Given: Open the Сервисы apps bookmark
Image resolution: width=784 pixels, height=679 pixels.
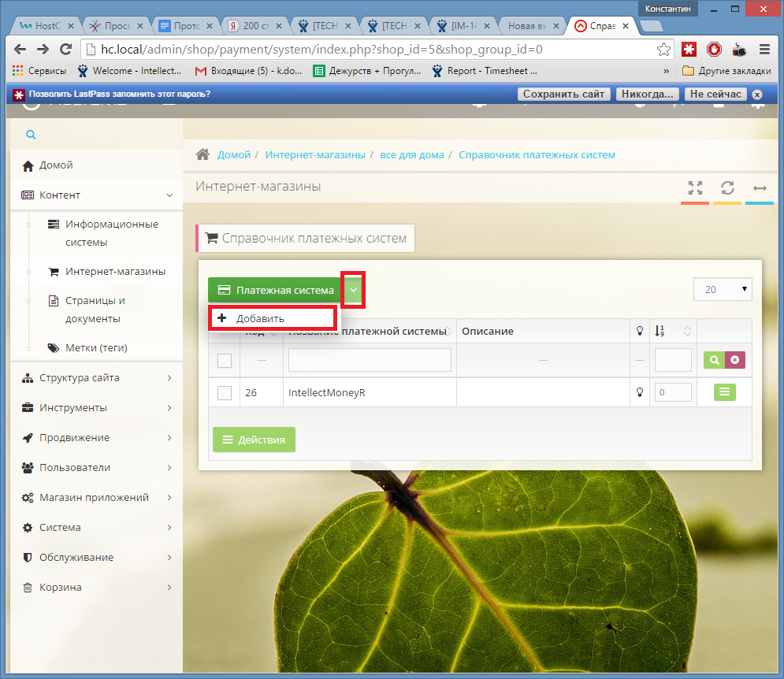Looking at the screenshot, I should coord(39,71).
